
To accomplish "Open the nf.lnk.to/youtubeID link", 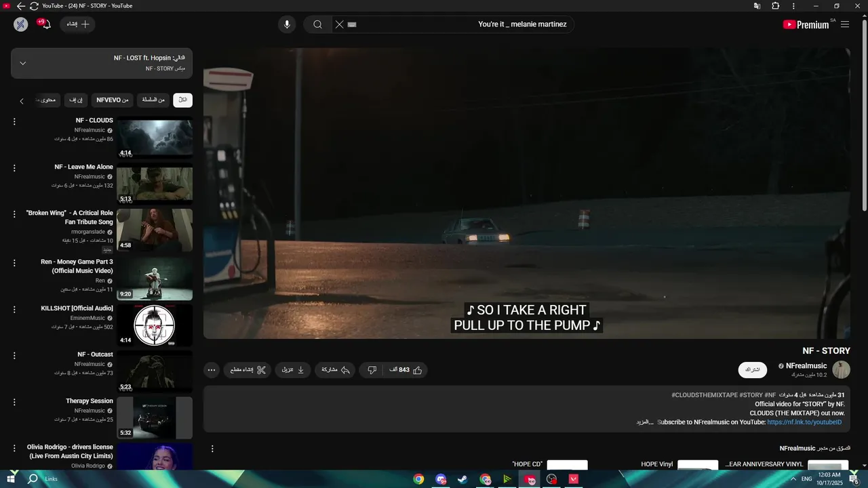I will [804, 422].
